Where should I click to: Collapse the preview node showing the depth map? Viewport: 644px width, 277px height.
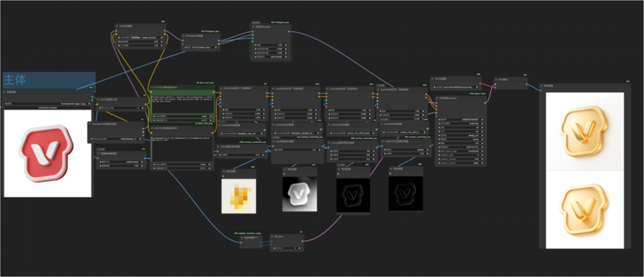tap(285, 169)
